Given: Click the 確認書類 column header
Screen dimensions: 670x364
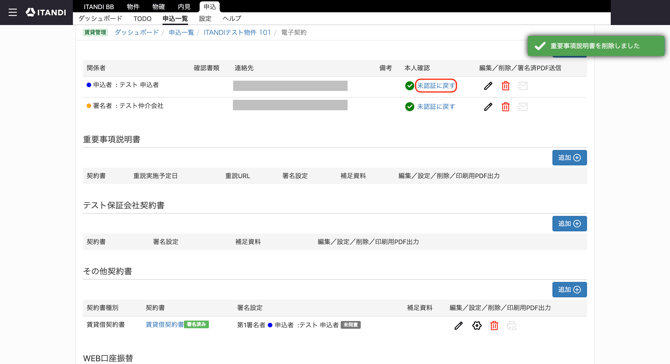Looking at the screenshot, I should (206, 68).
